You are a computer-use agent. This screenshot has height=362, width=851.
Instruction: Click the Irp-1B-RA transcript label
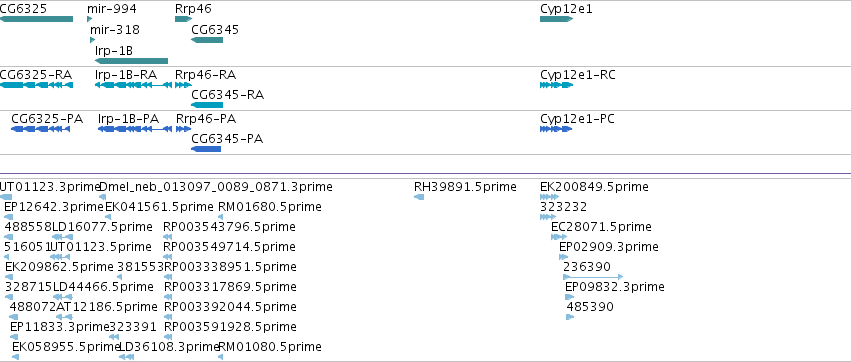(126, 74)
